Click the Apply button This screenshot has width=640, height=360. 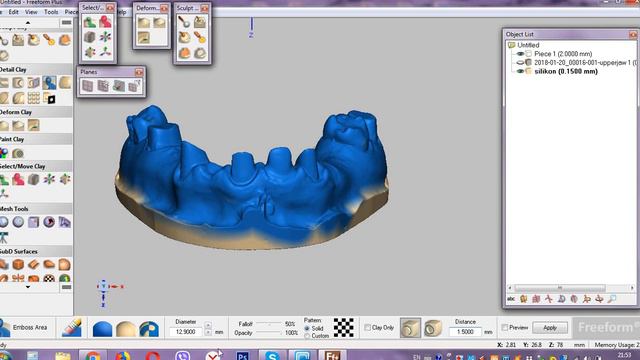pyautogui.click(x=550, y=328)
